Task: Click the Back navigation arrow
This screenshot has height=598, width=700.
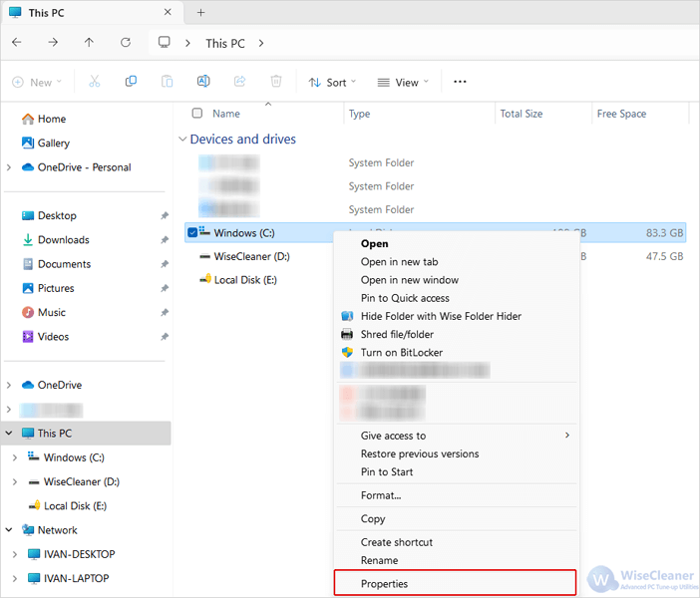Action: click(x=17, y=43)
